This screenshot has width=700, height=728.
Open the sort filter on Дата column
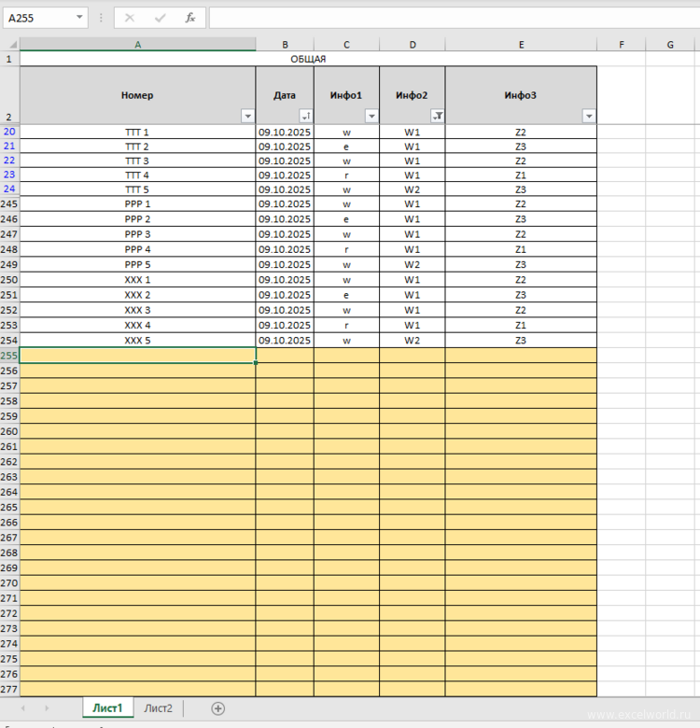click(x=305, y=116)
